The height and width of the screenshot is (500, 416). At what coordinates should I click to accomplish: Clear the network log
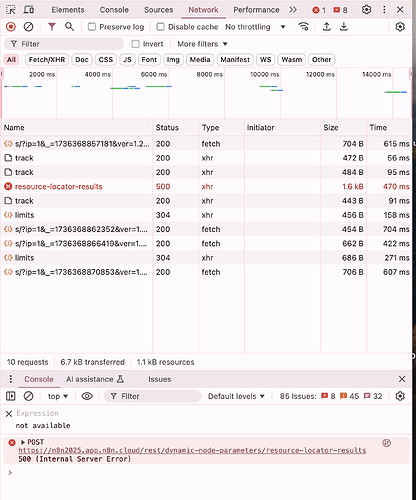click(x=29, y=27)
